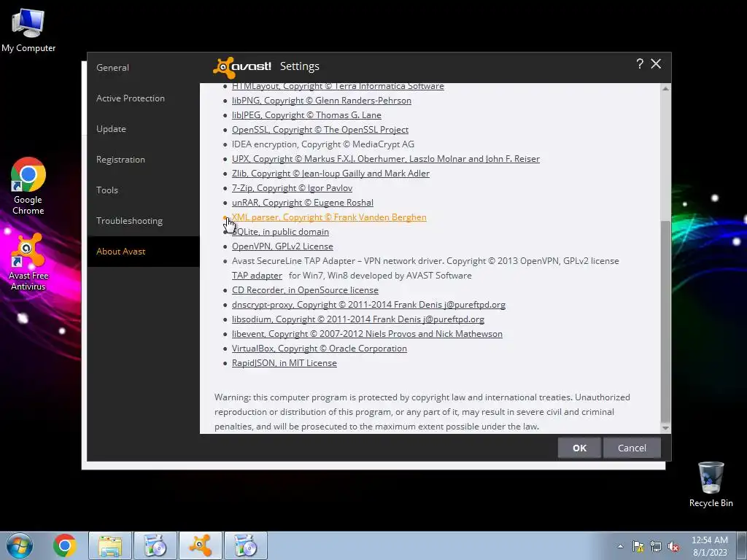Open the unRAR Eugene Roshal link
This screenshot has height=560, width=747.
click(x=303, y=203)
